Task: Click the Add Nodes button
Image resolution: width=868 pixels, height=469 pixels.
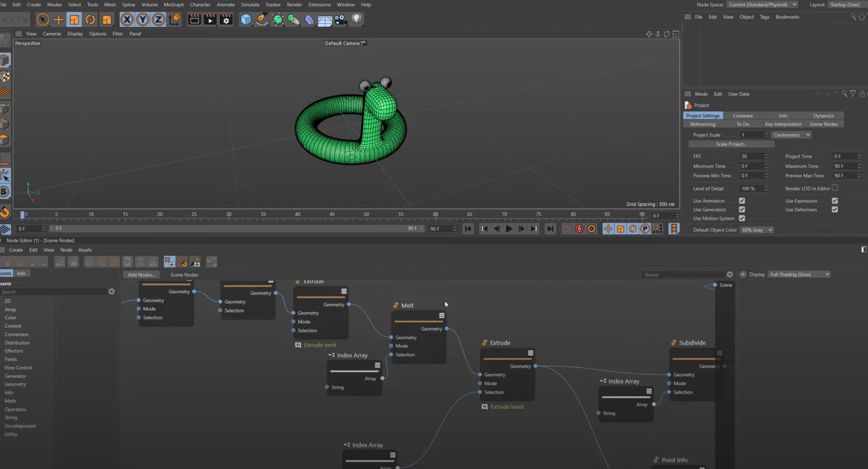Action: (x=140, y=274)
